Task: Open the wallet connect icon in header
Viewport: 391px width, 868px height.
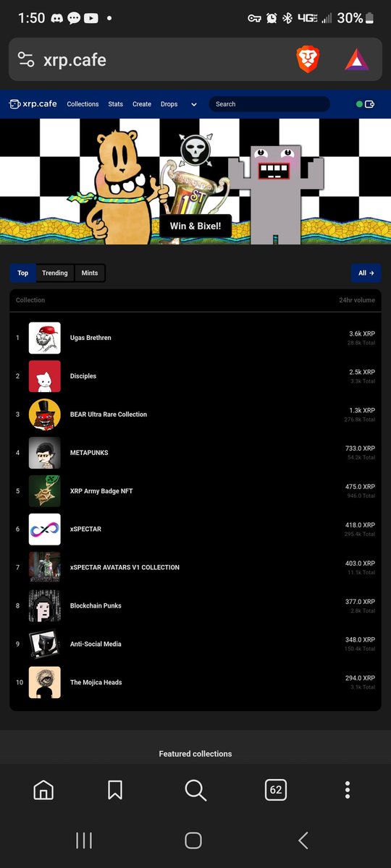Action: coord(370,104)
